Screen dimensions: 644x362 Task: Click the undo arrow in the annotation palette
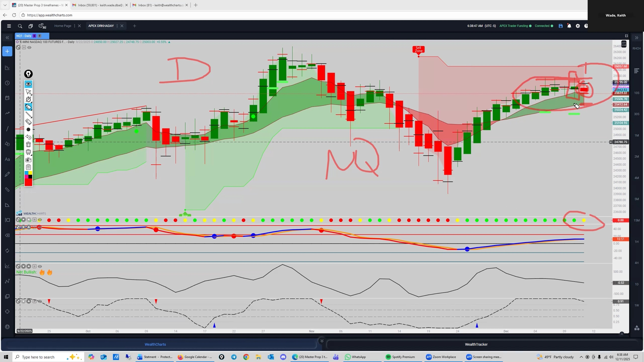(x=29, y=137)
